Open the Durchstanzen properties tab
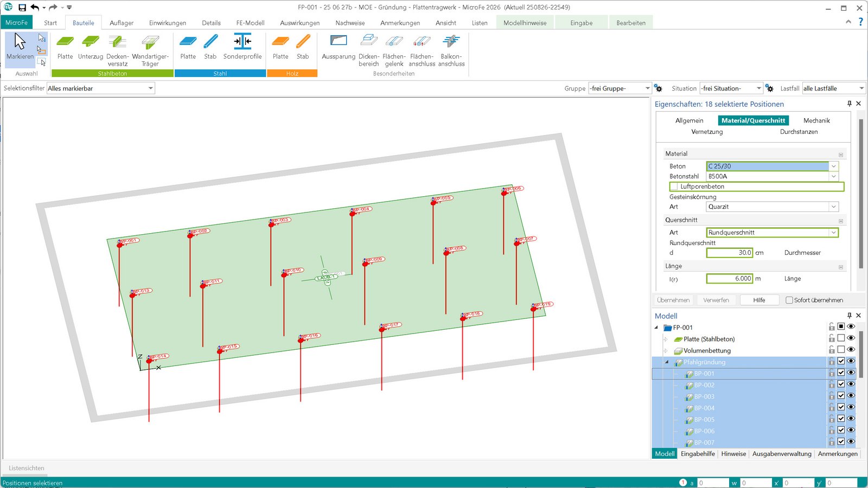 coord(799,132)
